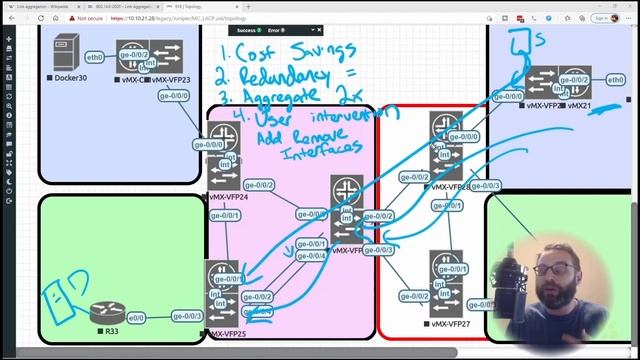640x360 pixels.
Task: Open browser Favorites star icon
Action: pos(567,18)
